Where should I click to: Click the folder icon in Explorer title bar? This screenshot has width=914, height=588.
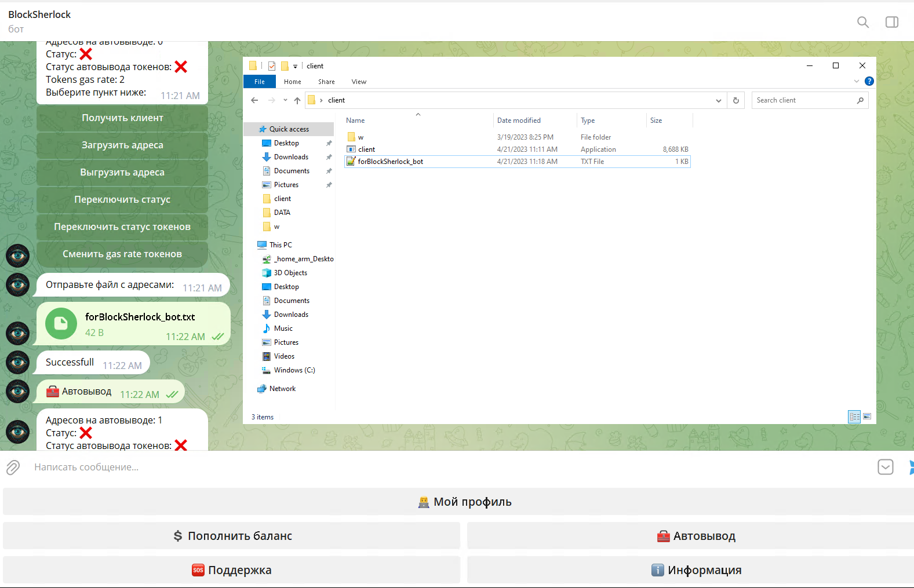coord(253,66)
